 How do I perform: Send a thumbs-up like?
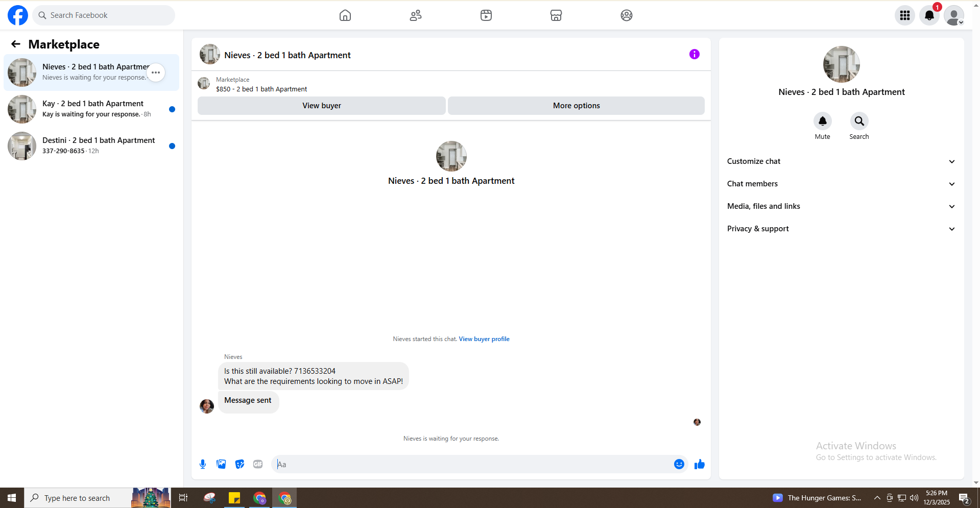point(700,464)
